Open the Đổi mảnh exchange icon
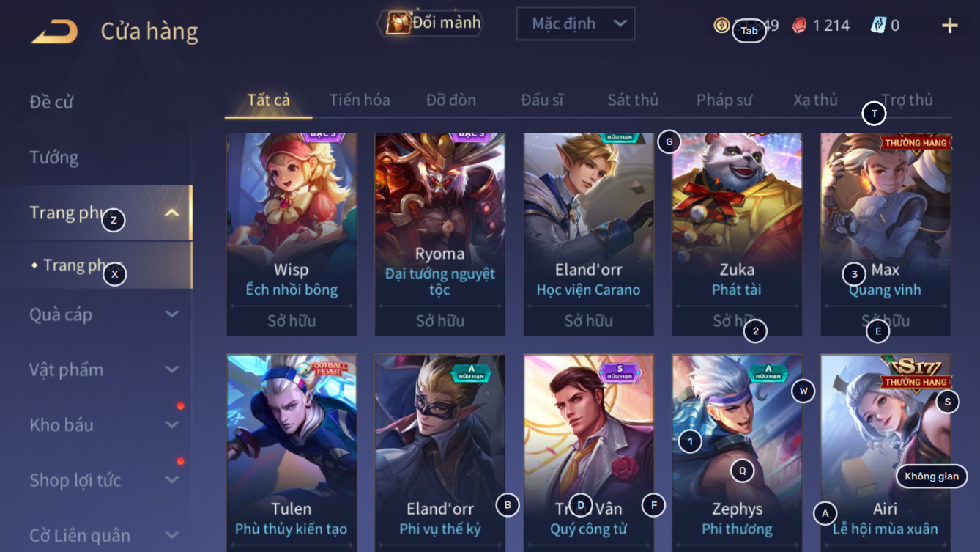Image resolution: width=980 pixels, height=552 pixels. pyautogui.click(x=398, y=23)
